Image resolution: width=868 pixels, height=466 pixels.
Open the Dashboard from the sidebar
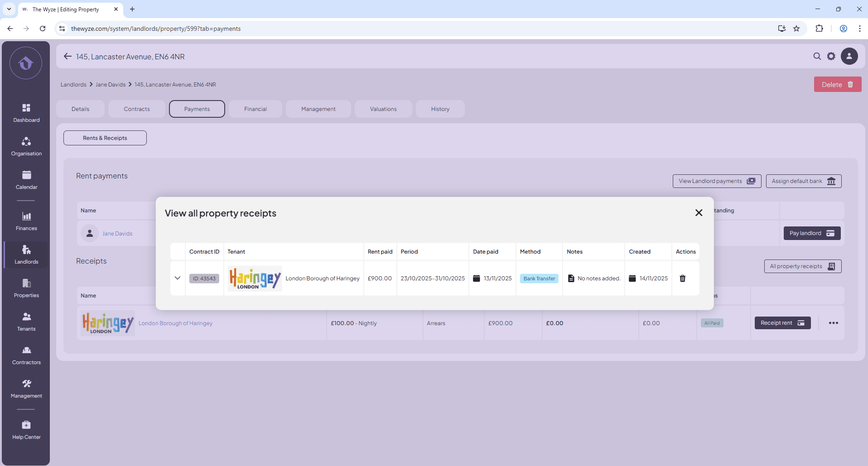click(x=26, y=113)
